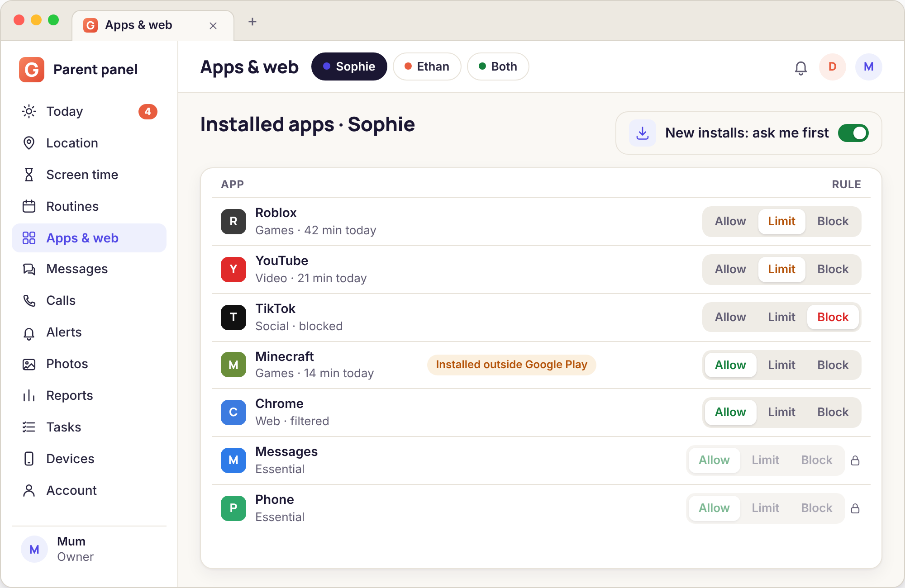Open Routines in the sidebar

pos(89,206)
